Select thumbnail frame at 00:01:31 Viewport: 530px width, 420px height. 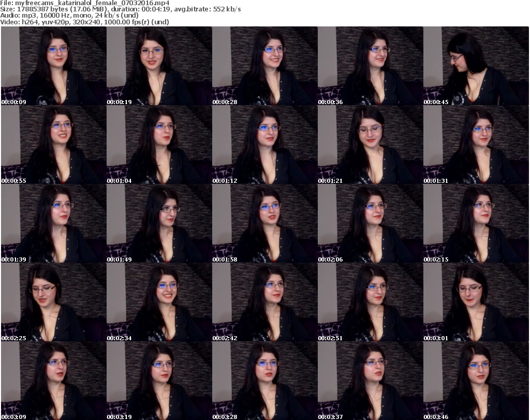[x=476, y=144]
